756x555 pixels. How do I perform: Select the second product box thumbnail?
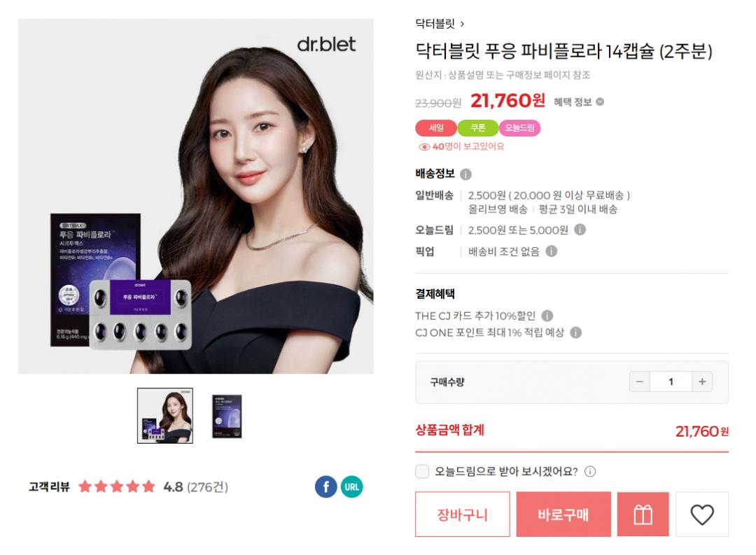[227, 416]
